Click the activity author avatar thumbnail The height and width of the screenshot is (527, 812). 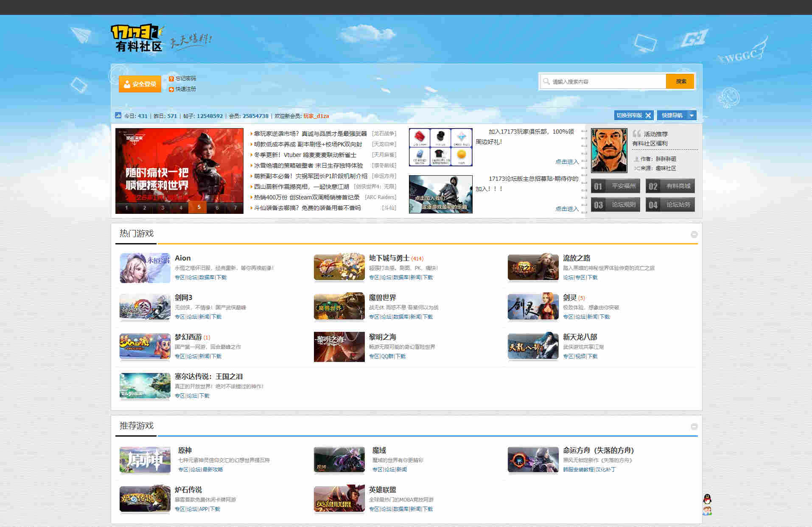609,151
